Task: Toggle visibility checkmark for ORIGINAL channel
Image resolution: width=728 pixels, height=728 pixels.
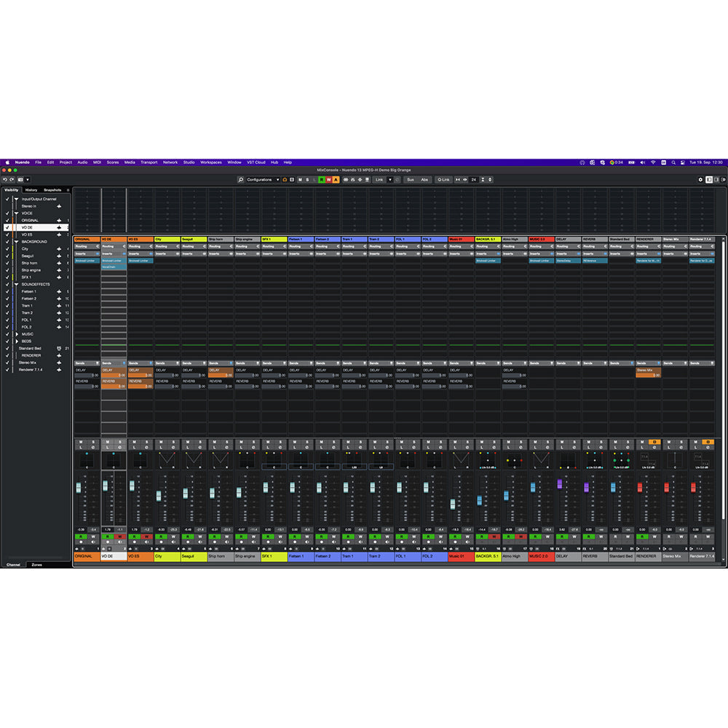Action: point(7,221)
